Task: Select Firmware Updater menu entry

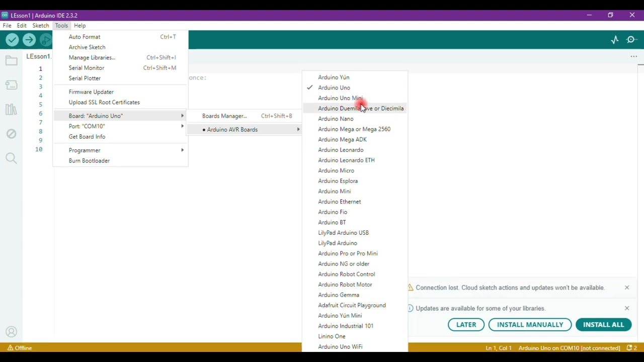Action: (120, 92)
